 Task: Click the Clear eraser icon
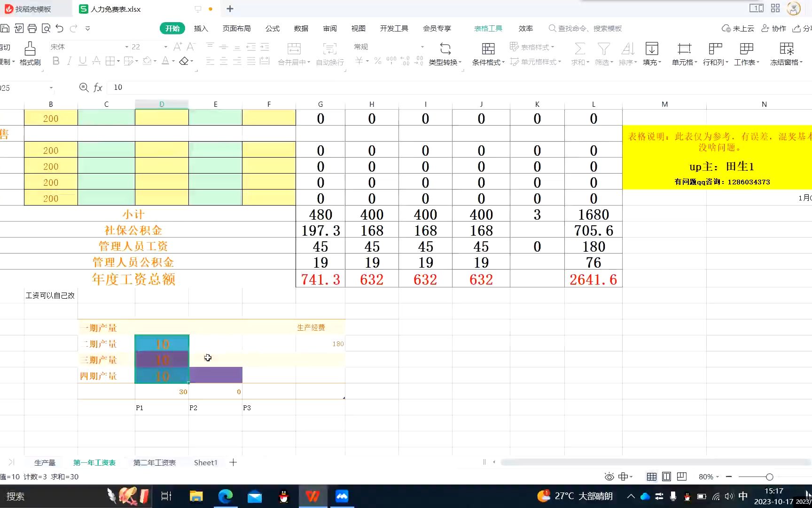tap(184, 61)
